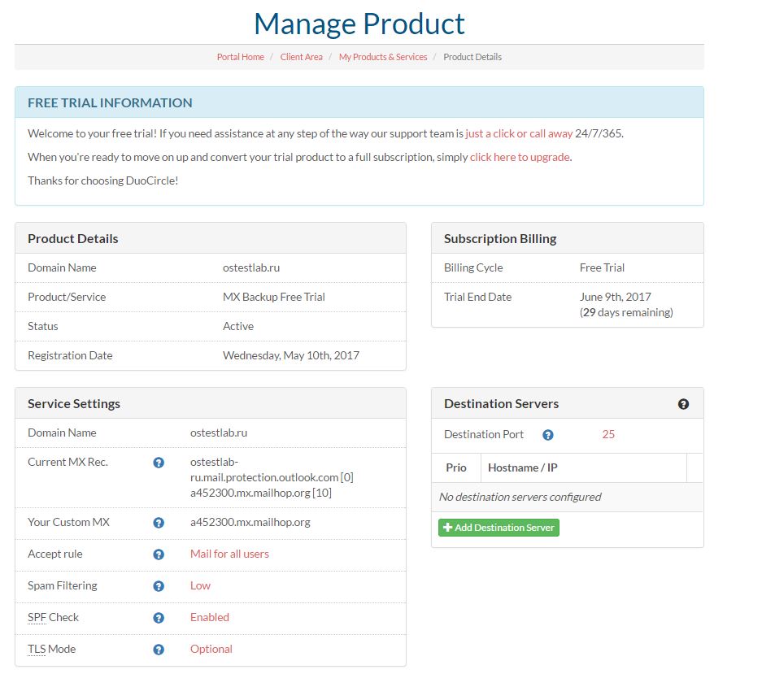Viewport: 775px width, 700px height.
Task: Click 'just a click or call away' link
Action: coord(519,133)
